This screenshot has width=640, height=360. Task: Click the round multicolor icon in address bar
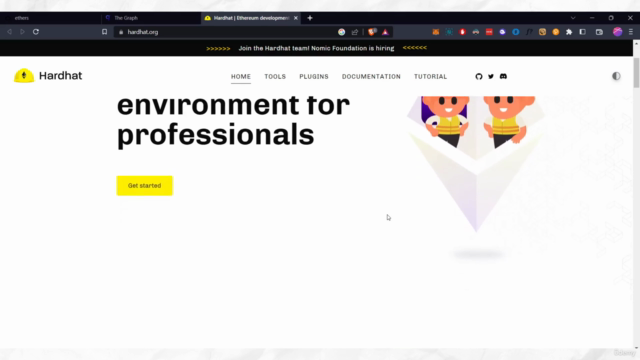342,32
